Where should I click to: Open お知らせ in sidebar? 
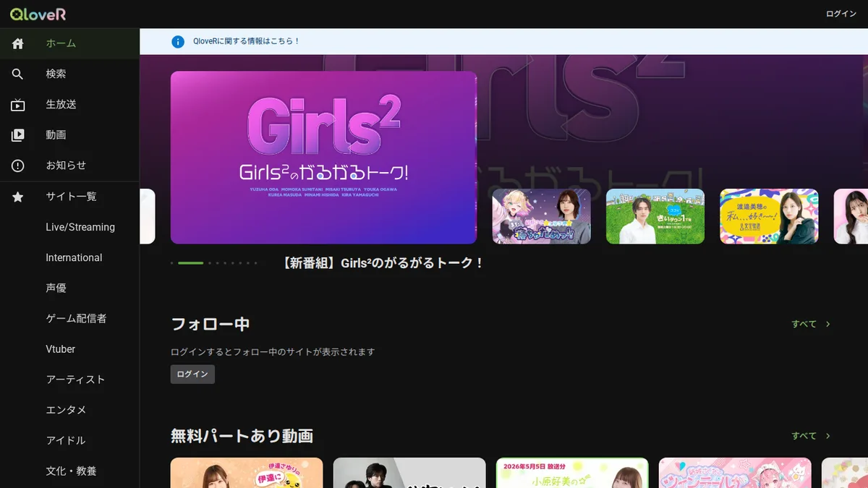click(69, 165)
